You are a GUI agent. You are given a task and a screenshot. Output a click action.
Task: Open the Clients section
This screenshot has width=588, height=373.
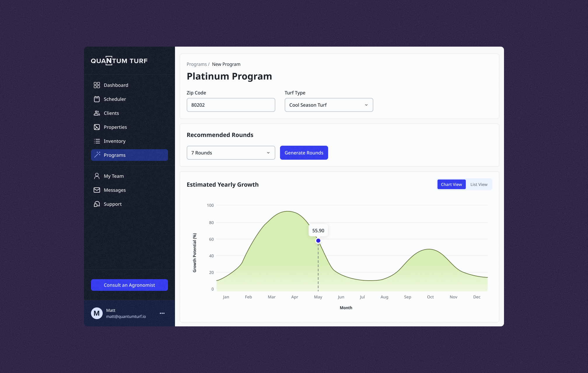click(129, 113)
